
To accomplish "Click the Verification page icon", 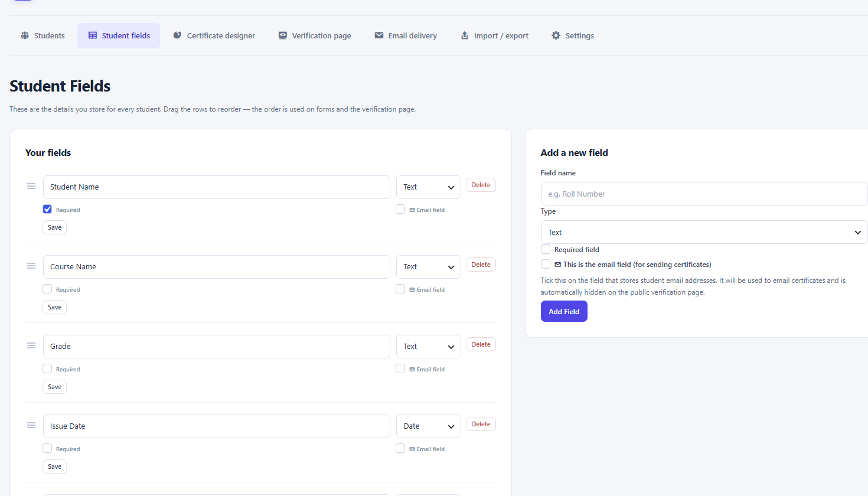I will click(283, 35).
